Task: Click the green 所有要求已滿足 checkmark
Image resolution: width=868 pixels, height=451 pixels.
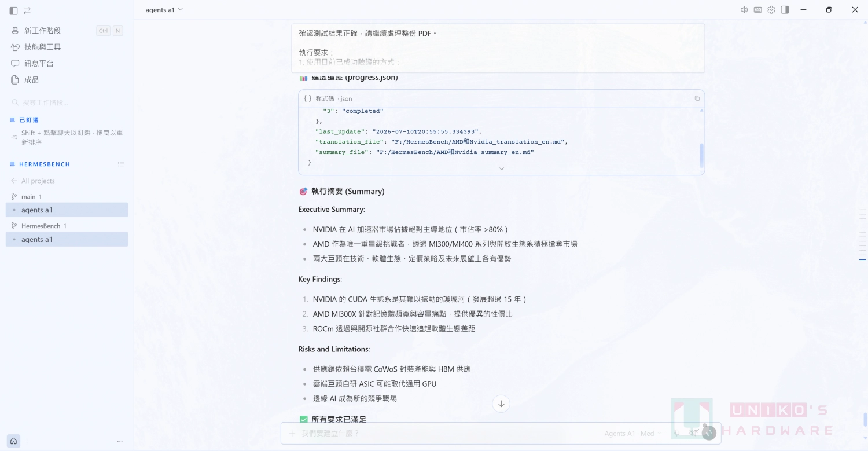Action: 303,419
